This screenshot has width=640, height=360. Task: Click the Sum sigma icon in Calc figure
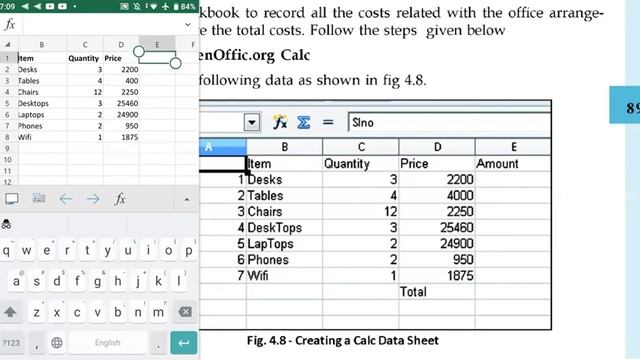(304, 122)
